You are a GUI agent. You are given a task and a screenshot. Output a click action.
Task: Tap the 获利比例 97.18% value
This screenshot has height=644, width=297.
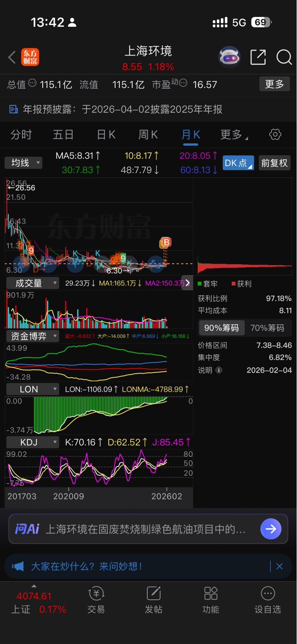click(278, 299)
